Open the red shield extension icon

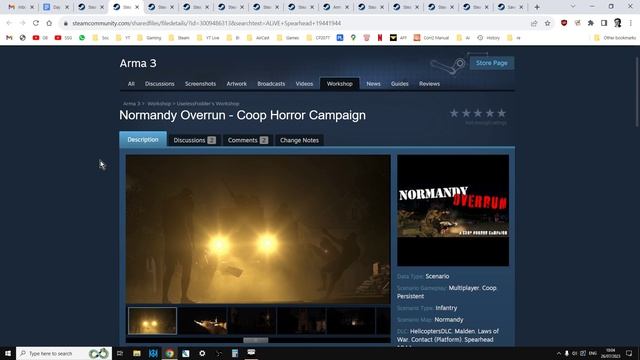tap(564, 23)
